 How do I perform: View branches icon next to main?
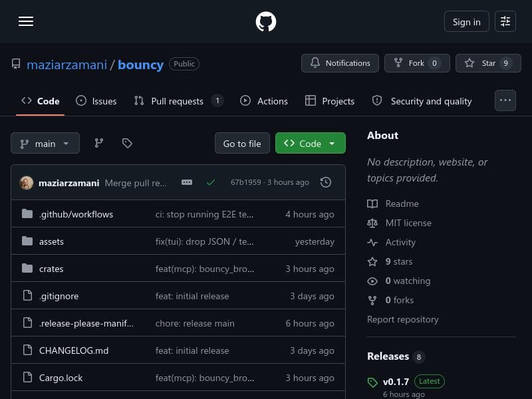(x=98, y=143)
